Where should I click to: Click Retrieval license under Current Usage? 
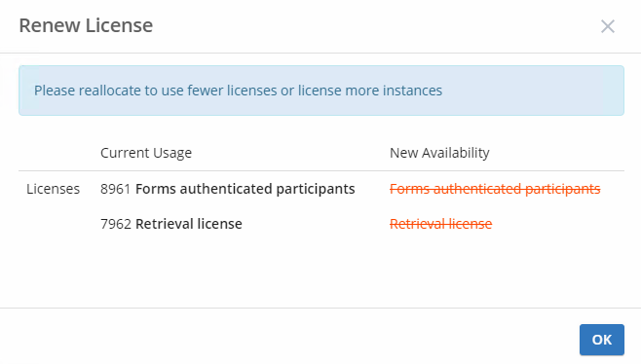click(189, 224)
